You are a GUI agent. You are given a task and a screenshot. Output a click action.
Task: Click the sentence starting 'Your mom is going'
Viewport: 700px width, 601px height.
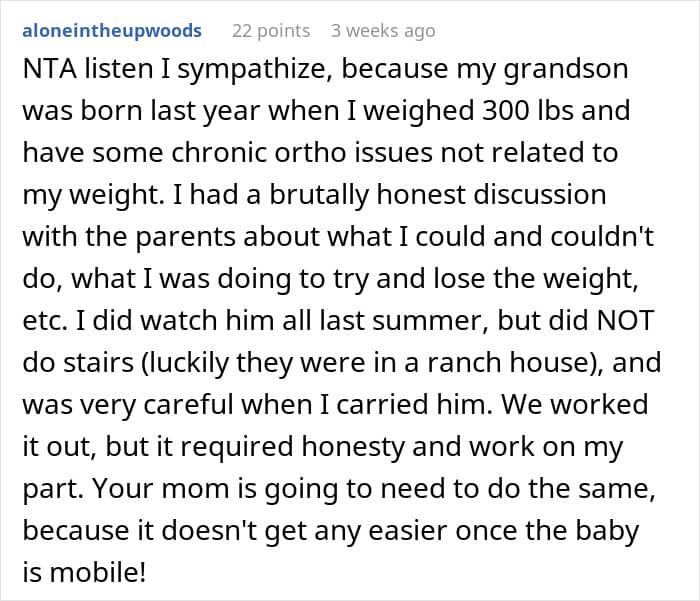click(374, 489)
